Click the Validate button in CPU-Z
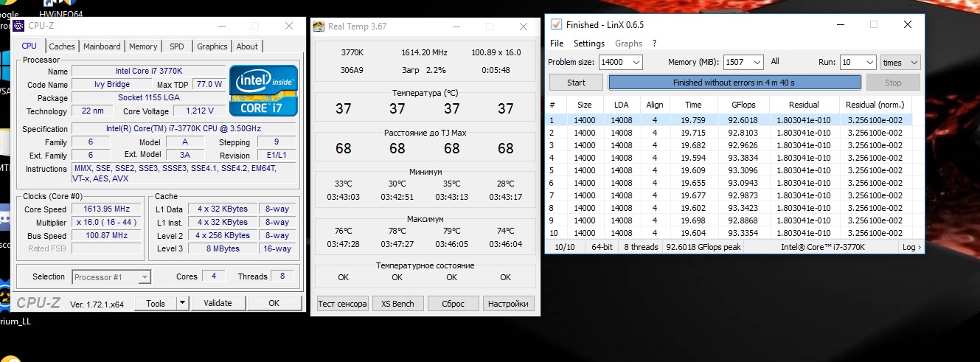 click(218, 303)
